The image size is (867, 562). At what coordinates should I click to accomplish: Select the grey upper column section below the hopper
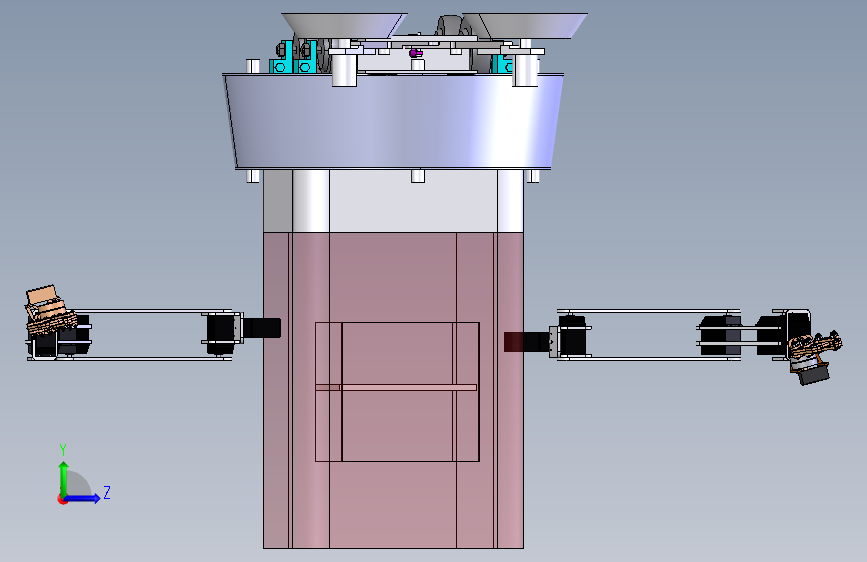[x=393, y=201]
